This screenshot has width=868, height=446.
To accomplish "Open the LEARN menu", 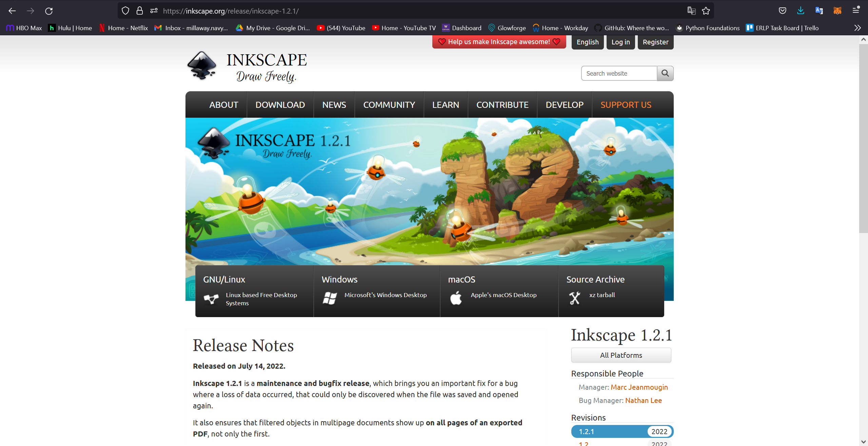I will tap(446, 105).
